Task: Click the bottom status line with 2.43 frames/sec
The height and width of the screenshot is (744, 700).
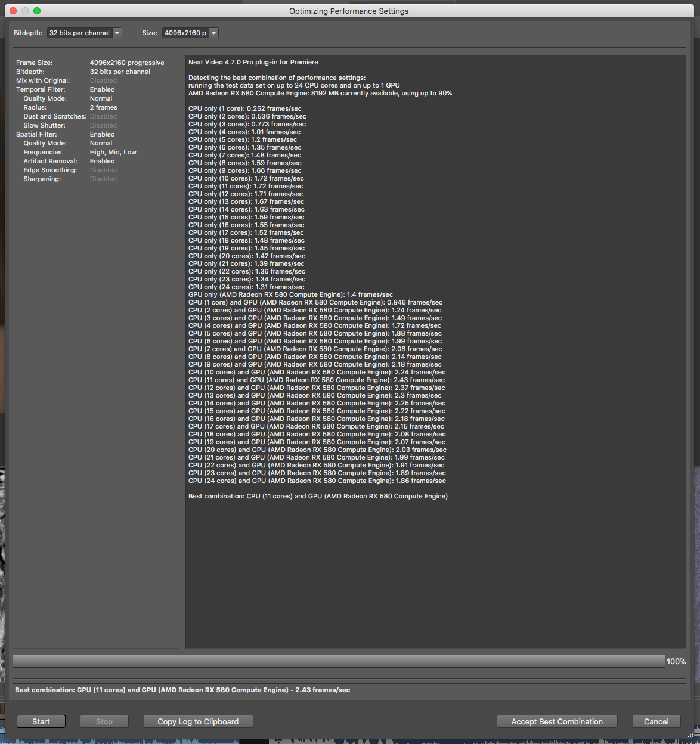Action: point(349,690)
